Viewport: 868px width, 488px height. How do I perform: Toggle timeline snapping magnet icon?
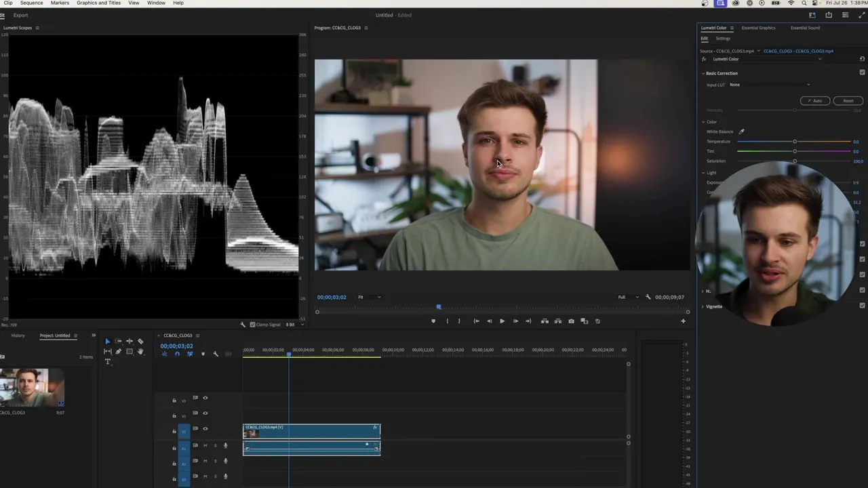pyautogui.click(x=177, y=354)
